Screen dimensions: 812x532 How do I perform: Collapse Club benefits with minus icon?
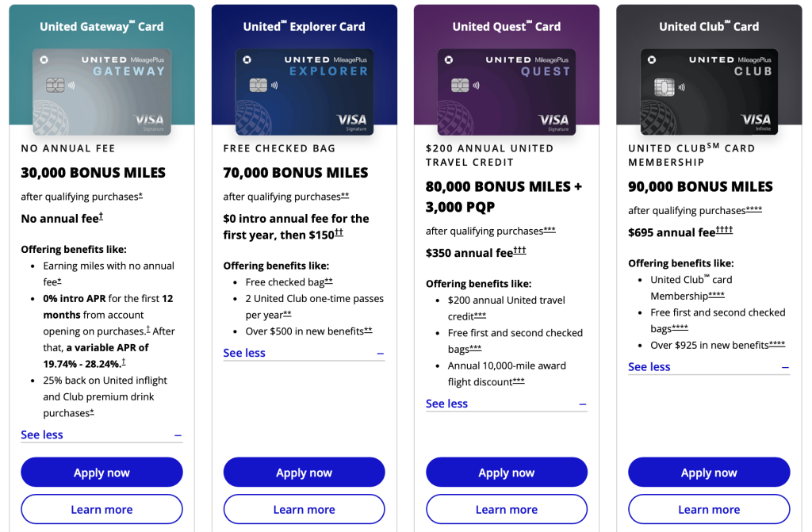tap(786, 368)
